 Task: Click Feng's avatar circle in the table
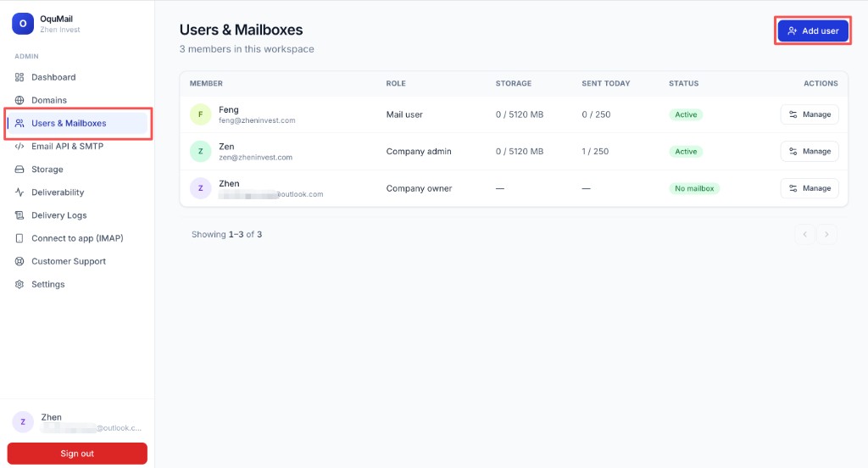pyautogui.click(x=200, y=114)
